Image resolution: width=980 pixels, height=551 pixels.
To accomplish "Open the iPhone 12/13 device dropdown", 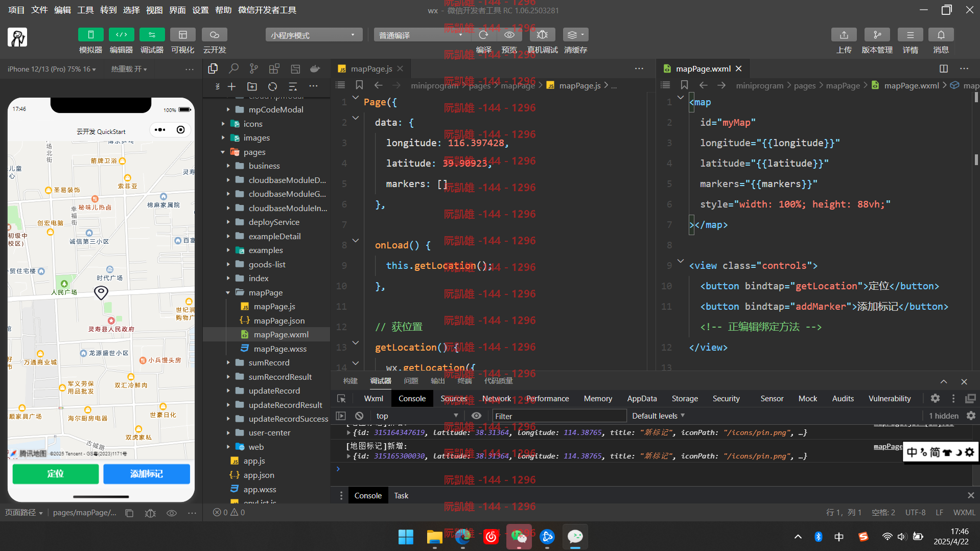I will [52, 69].
